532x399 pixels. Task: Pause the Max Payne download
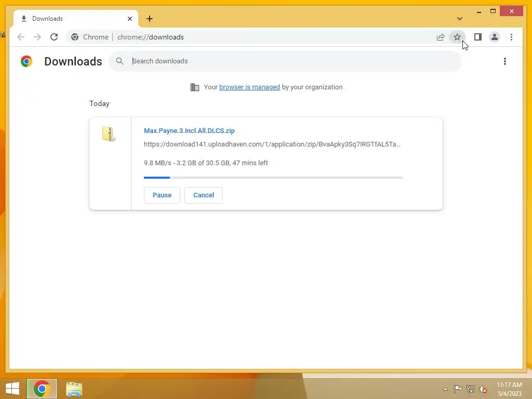pos(162,195)
